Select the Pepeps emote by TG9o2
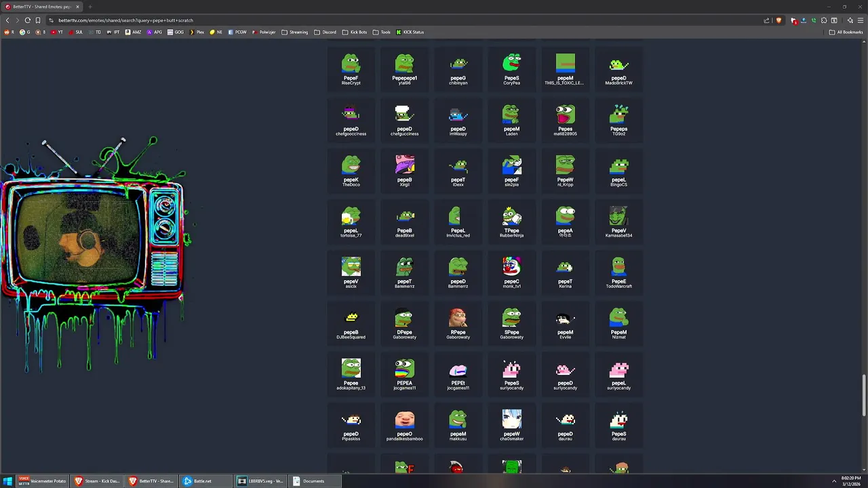 point(618,120)
